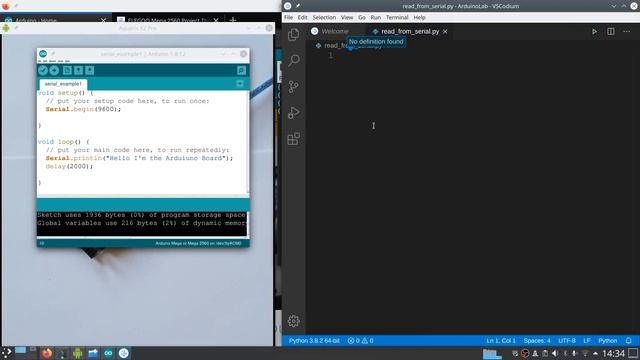Open the File menu in VSCodium

click(288, 18)
